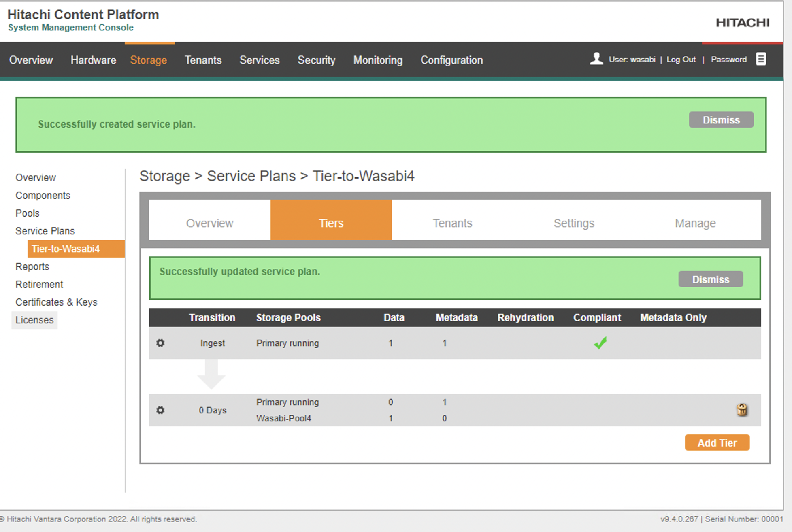
Task: Open Certificates & Keys in the sidebar
Action: [x=56, y=302]
